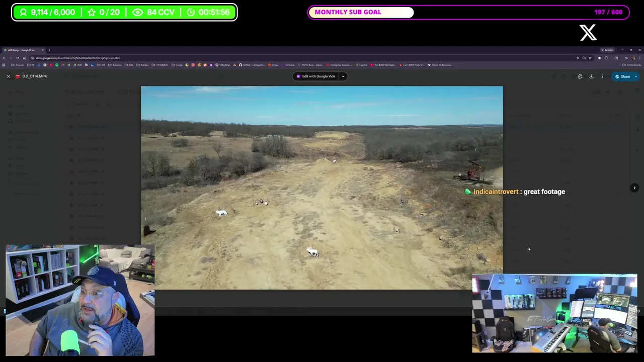
Task: Select the AGB Range - Google Drive tab
Action: [24, 50]
